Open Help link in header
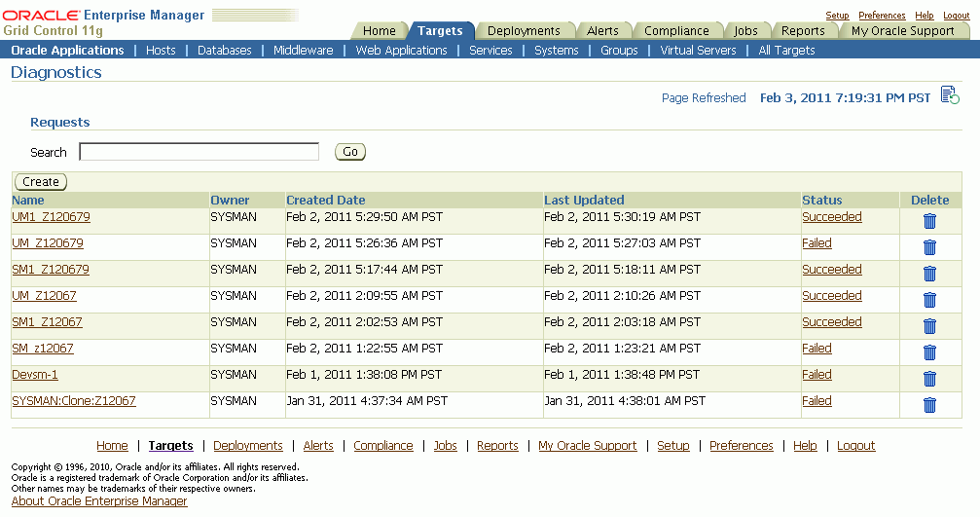980x517 pixels. click(x=925, y=15)
